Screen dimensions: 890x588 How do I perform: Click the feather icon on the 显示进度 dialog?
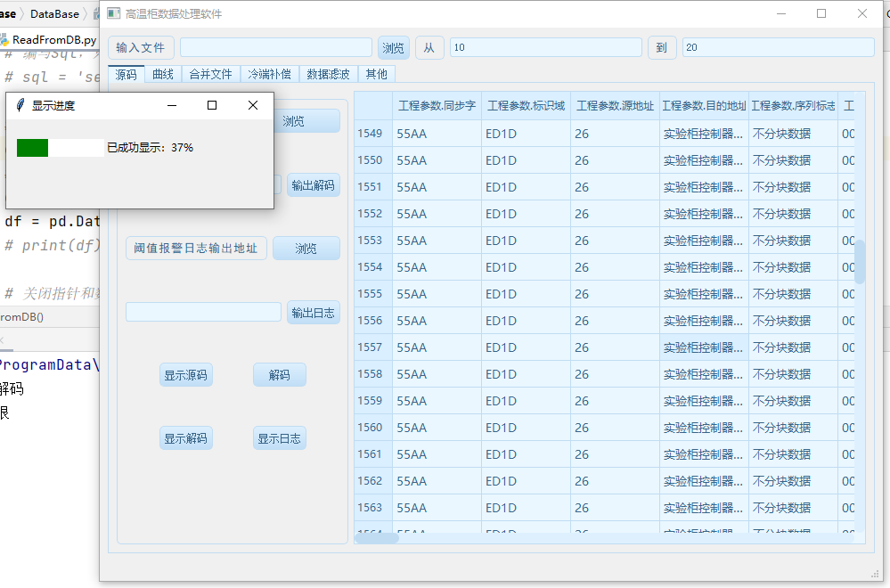pyautogui.click(x=20, y=105)
